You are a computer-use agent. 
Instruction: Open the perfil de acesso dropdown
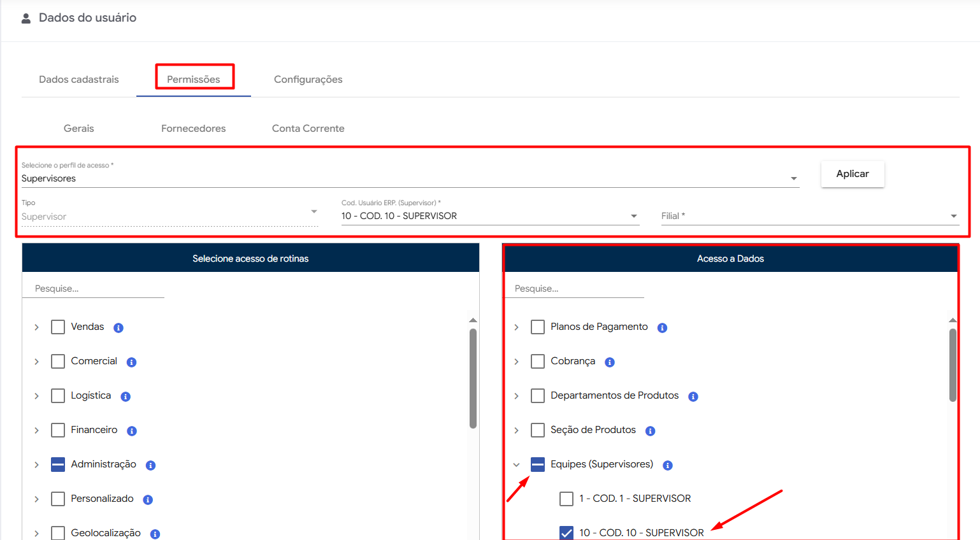[410, 178]
